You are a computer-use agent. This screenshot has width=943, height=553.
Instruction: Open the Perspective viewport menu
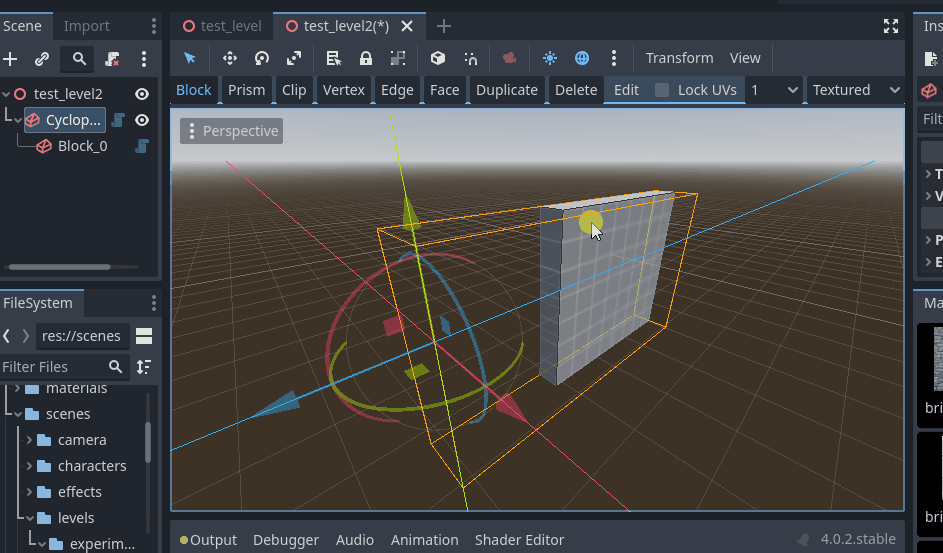coord(232,131)
